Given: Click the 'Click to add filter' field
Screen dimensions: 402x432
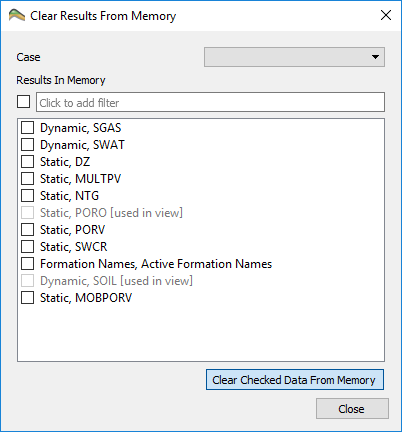Looking at the screenshot, I should click(210, 102).
